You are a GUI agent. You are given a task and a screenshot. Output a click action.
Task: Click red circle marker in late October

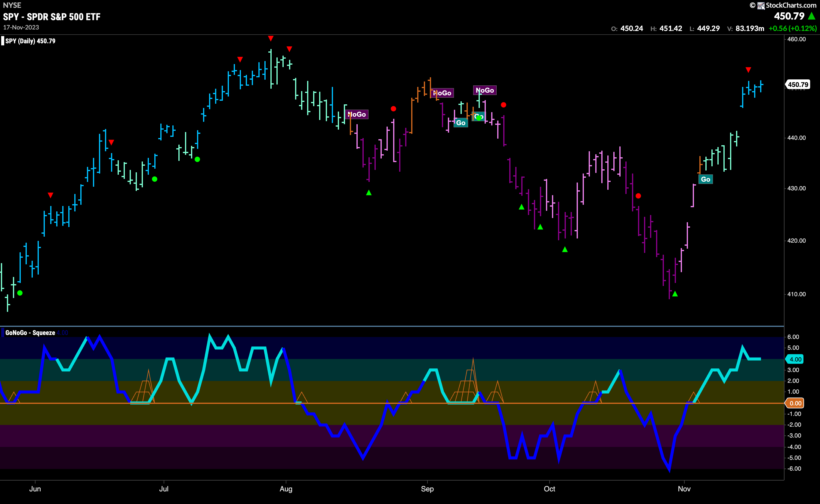click(x=638, y=196)
